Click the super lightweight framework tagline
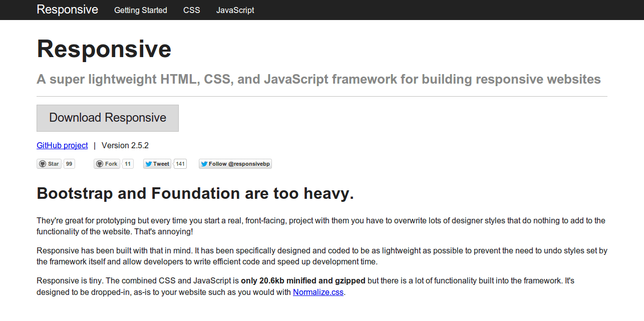 click(x=318, y=79)
